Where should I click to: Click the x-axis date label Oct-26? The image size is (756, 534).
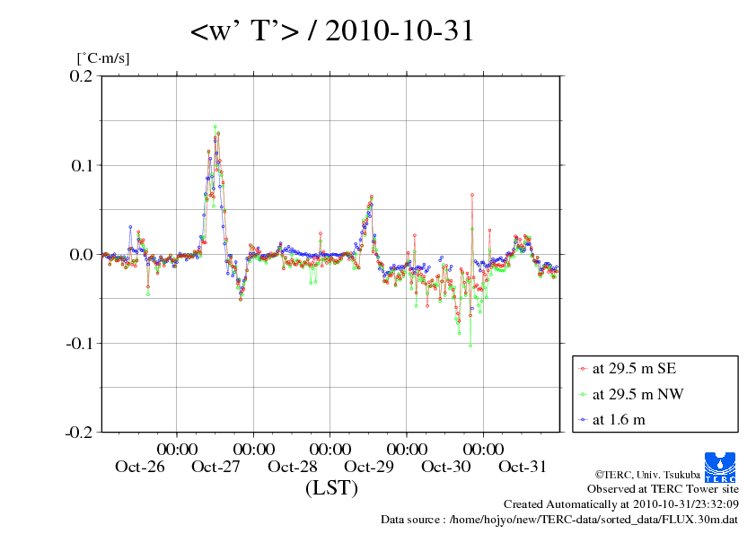click(140, 467)
